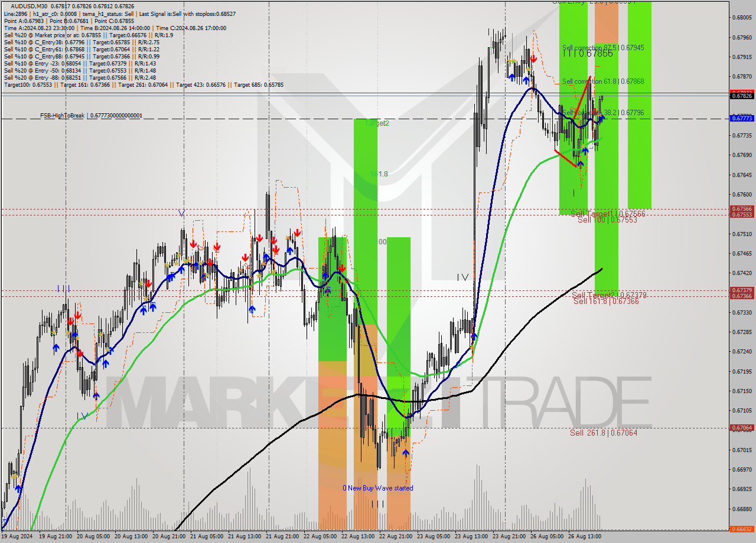
Task: Select the 'Sell Target1 | 0.67566' label
Action: point(608,213)
